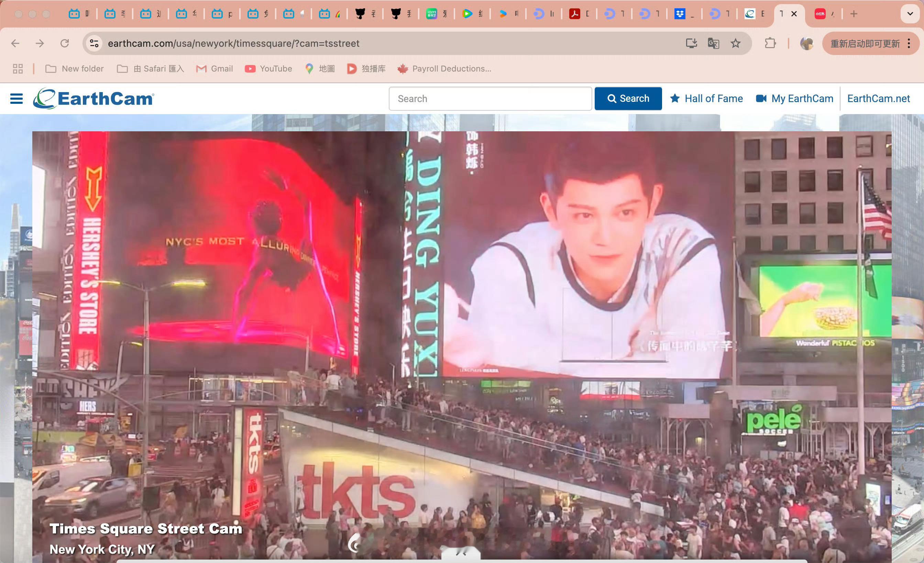
Task: Click the 'Times Square Street Cam' title text
Action: [x=146, y=529]
